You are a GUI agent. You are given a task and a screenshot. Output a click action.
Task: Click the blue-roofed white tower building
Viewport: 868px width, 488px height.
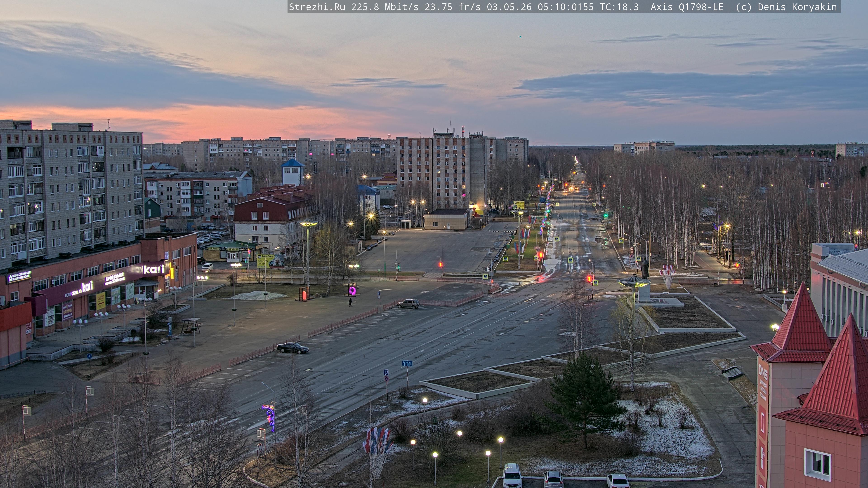click(x=292, y=172)
